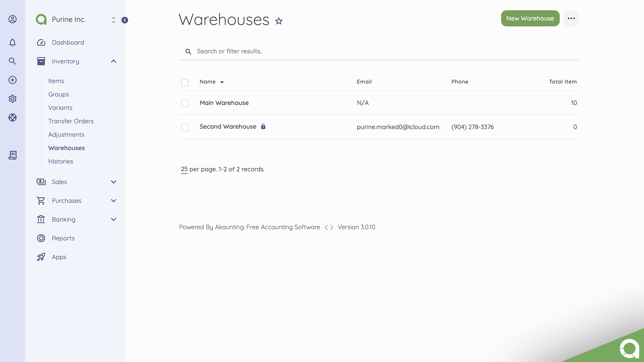Viewport: 644px width, 362px height.
Task: Click the receipt icon in left rail
Action: coord(12,155)
